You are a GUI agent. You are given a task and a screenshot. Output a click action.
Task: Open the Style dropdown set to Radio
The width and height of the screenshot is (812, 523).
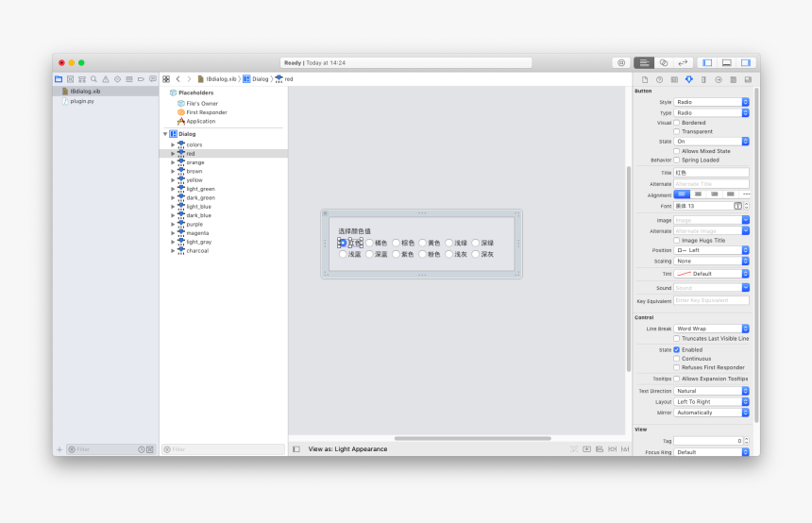coord(712,102)
